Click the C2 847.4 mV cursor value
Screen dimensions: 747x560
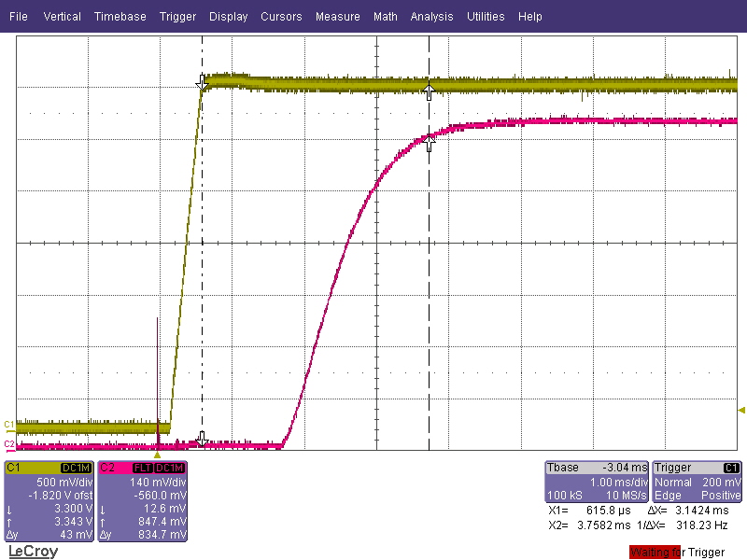pyautogui.click(x=162, y=522)
